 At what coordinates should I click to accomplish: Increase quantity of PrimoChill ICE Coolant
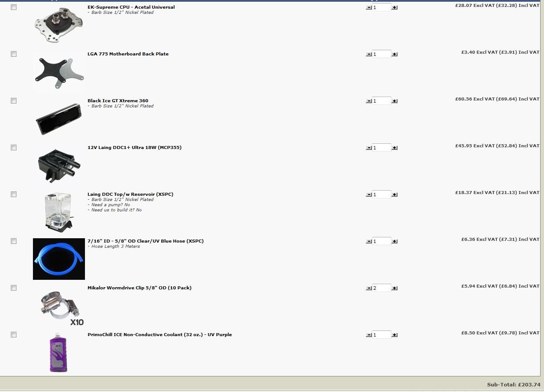pos(394,335)
